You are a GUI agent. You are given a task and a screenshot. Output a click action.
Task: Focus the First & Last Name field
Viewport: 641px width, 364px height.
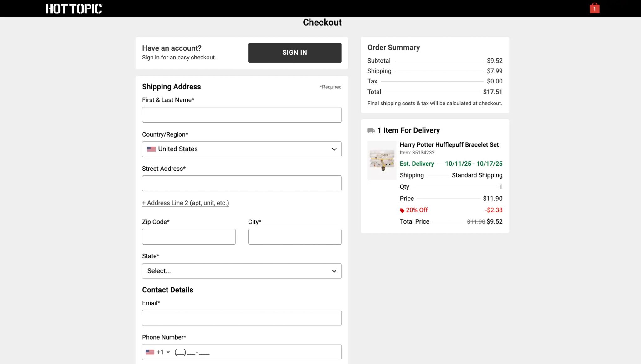coord(242,115)
